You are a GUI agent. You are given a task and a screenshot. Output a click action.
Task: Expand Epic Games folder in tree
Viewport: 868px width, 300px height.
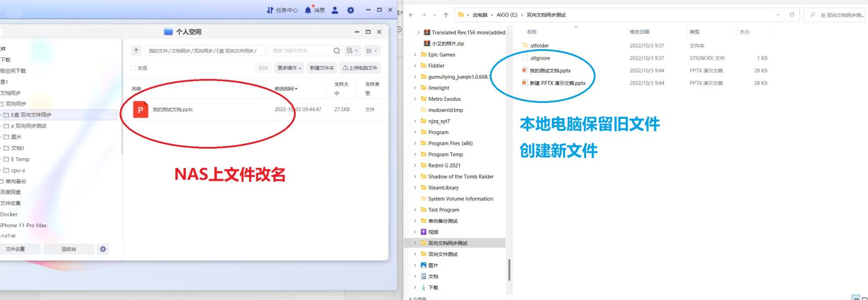[x=415, y=55]
